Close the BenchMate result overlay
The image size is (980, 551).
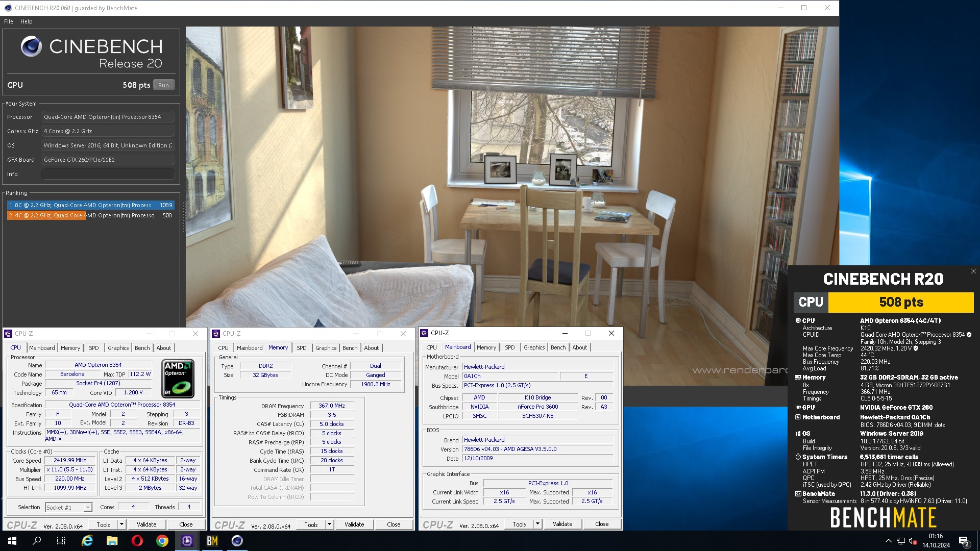(973, 271)
